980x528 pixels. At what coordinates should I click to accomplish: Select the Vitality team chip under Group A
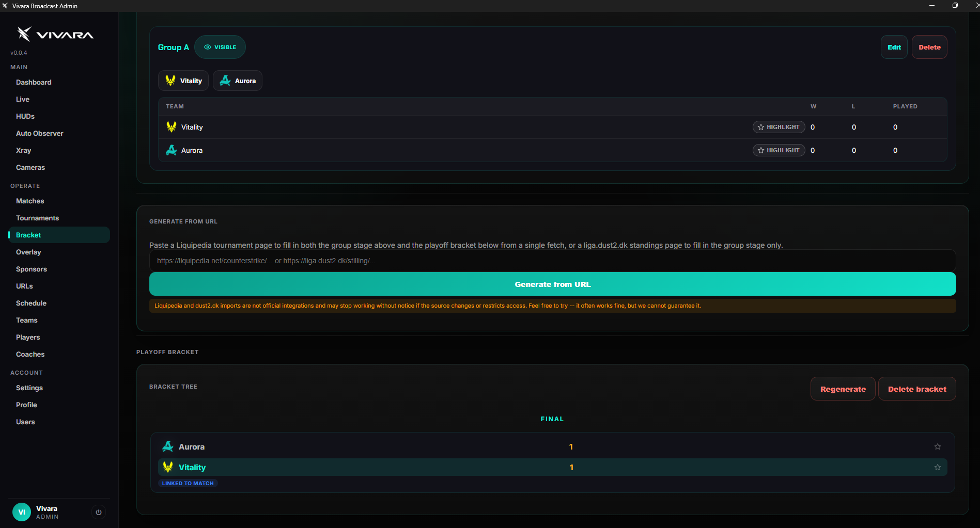[x=183, y=81]
